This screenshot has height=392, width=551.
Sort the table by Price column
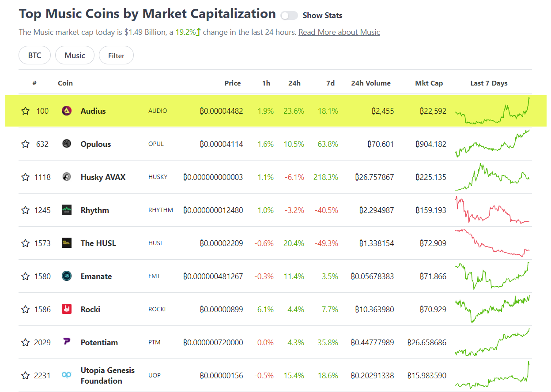point(233,83)
